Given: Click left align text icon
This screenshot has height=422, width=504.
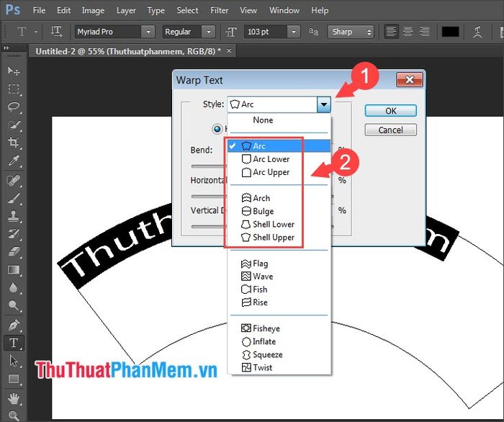Looking at the screenshot, I should coord(391,32).
